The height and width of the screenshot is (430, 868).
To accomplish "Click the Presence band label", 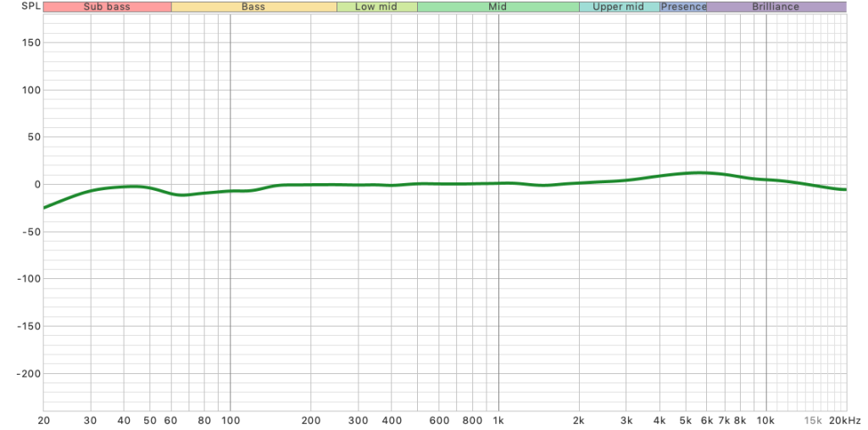I will tap(684, 7).
